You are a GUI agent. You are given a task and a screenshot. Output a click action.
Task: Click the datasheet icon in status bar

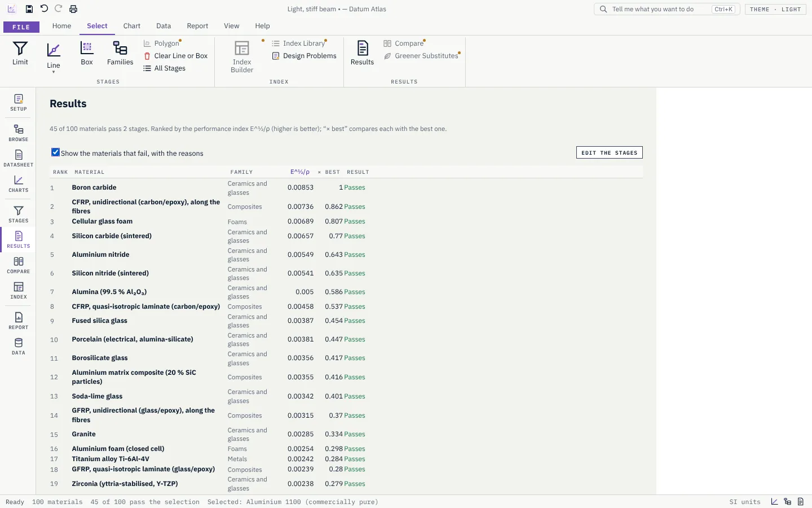tap(801, 502)
